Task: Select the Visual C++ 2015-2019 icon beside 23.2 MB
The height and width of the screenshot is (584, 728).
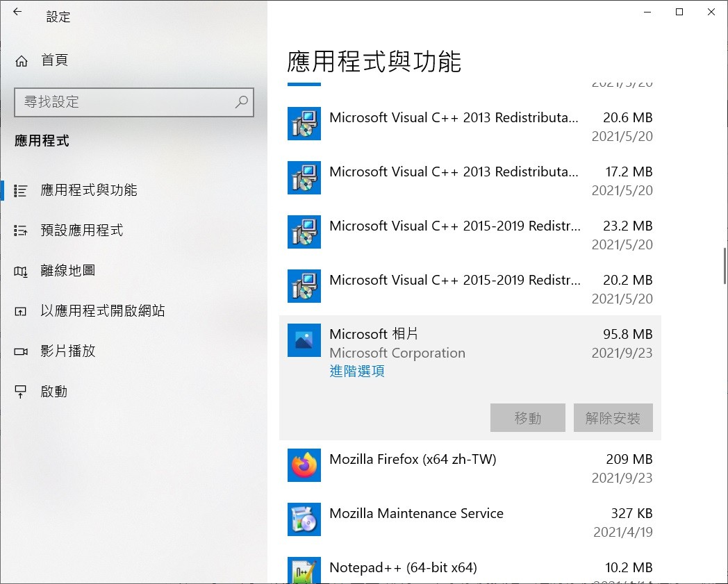Action: [304, 232]
